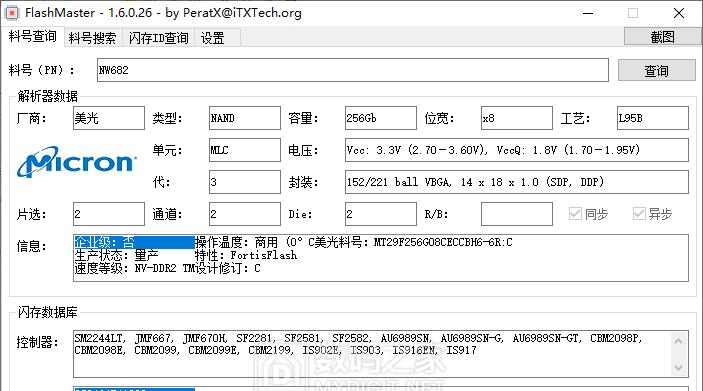Viewport: 703px width, 391px height.
Task: Click the 单元 field showing MLC
Action: pyautogui.click(x=245, y=150)
